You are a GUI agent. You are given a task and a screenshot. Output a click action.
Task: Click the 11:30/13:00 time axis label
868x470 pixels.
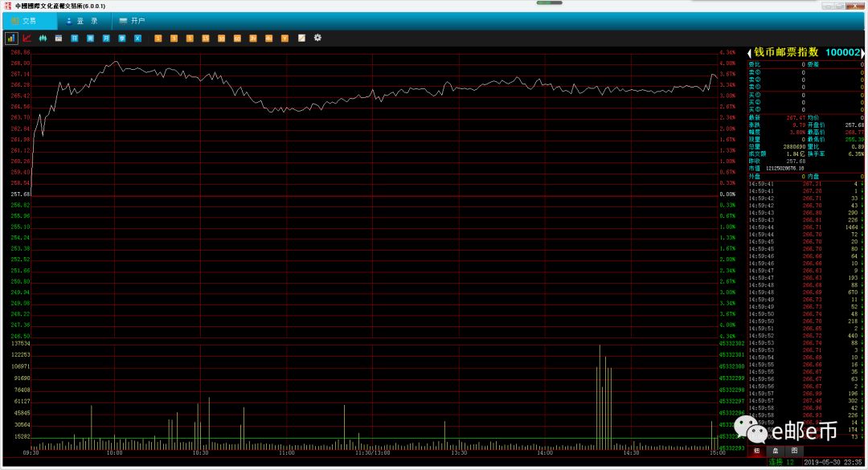[x=373, y=453]
